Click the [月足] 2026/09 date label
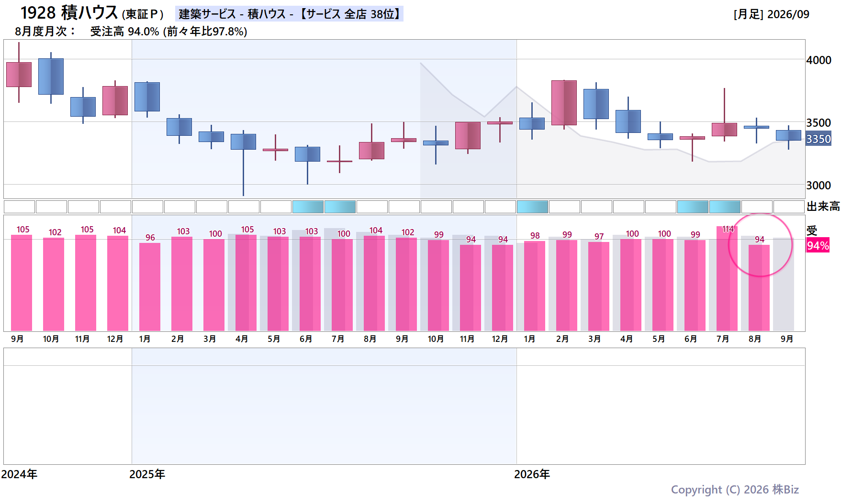The image size is (852, 504). [771, 14]
